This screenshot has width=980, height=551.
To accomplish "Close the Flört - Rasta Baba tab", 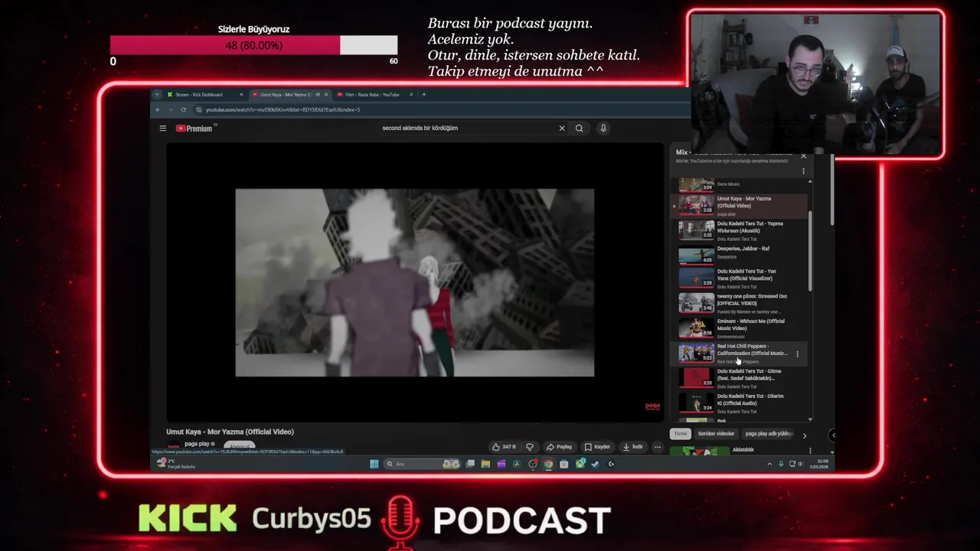I will click(411, 94).
